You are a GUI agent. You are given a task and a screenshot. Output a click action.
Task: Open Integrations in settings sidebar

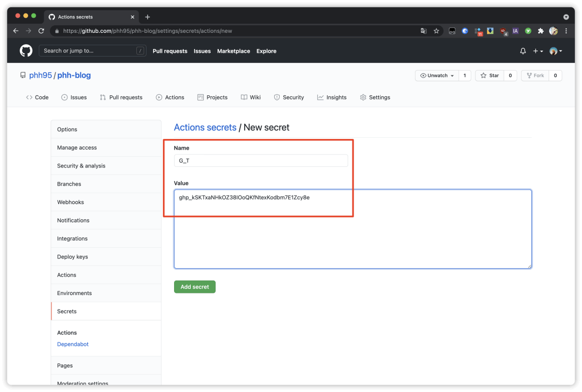pyautogui.click(x=106, y=239)
